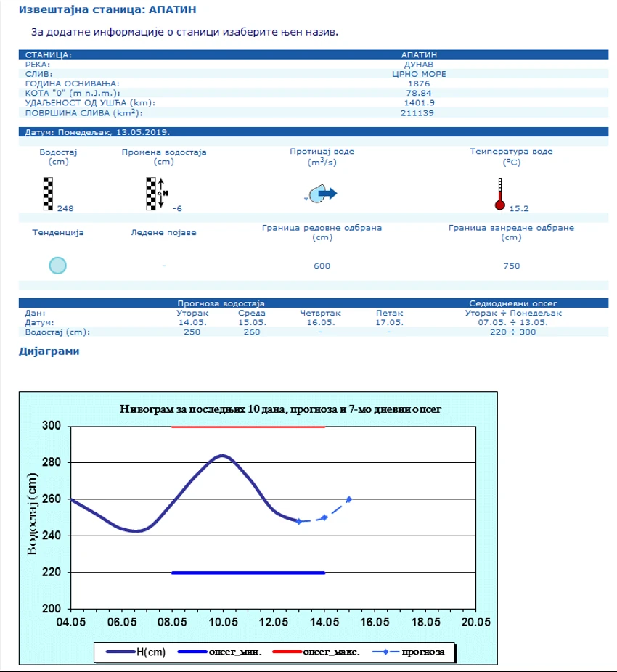This screenshot has height=672, width=617.
Task: Click the water level change gauge icon
Action: tap(157, 194)
